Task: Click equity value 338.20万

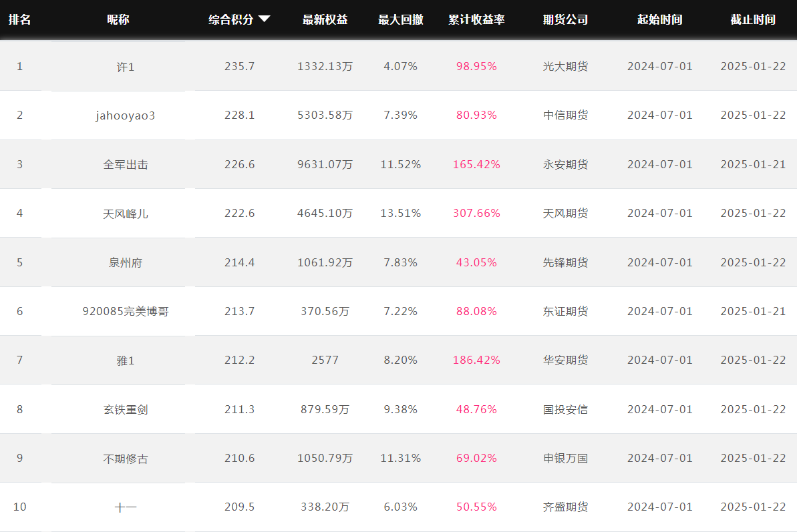Action: (325, 507)
